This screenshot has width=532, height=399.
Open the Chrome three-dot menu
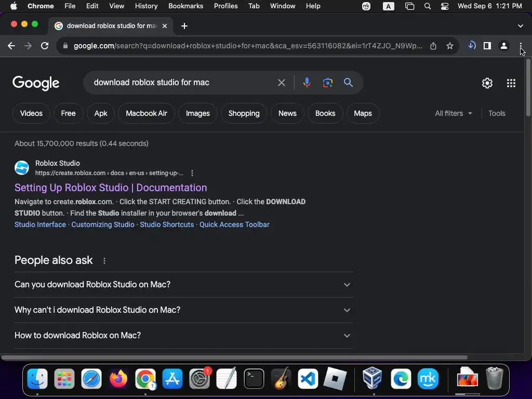(x=521, y=46)
